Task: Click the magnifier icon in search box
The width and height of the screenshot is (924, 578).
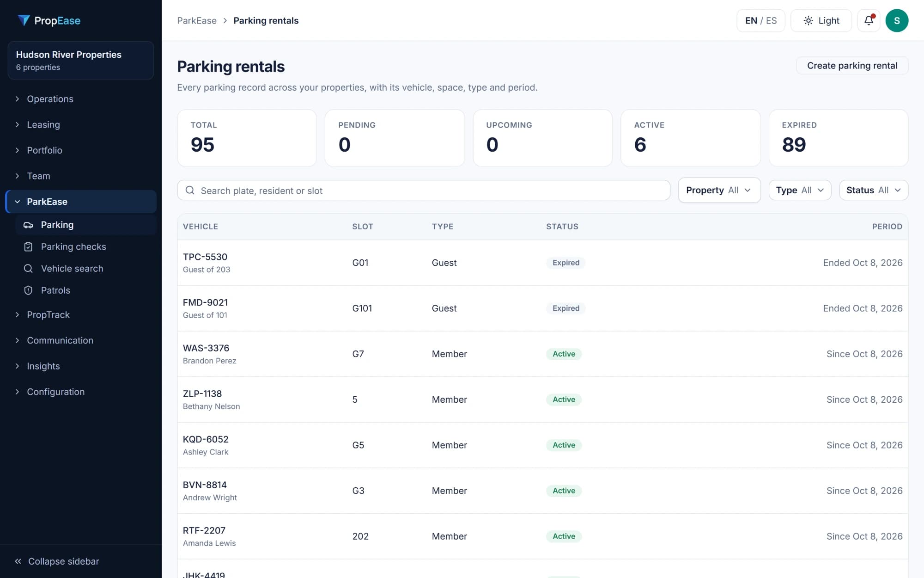Action: click(x=190, y=190)
